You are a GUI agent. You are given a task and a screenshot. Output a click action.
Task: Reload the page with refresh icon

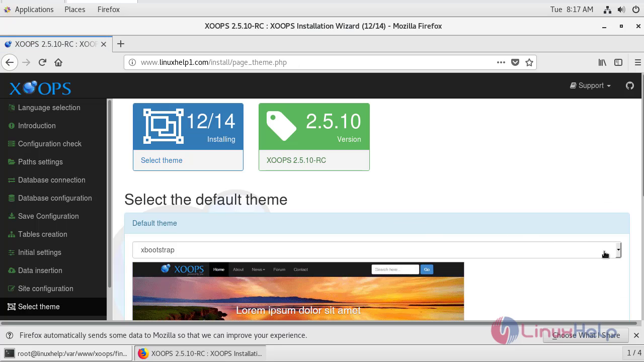42,62
